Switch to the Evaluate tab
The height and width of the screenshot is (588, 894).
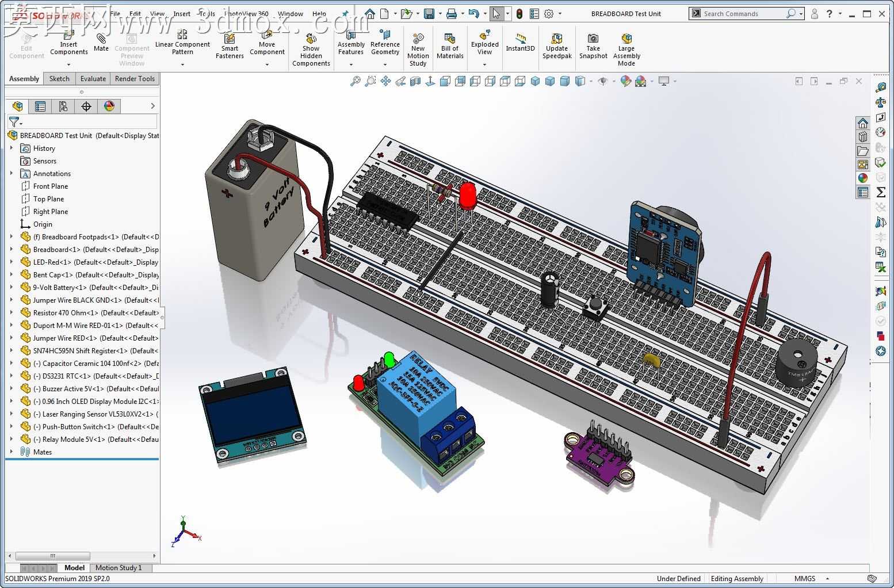93,79
